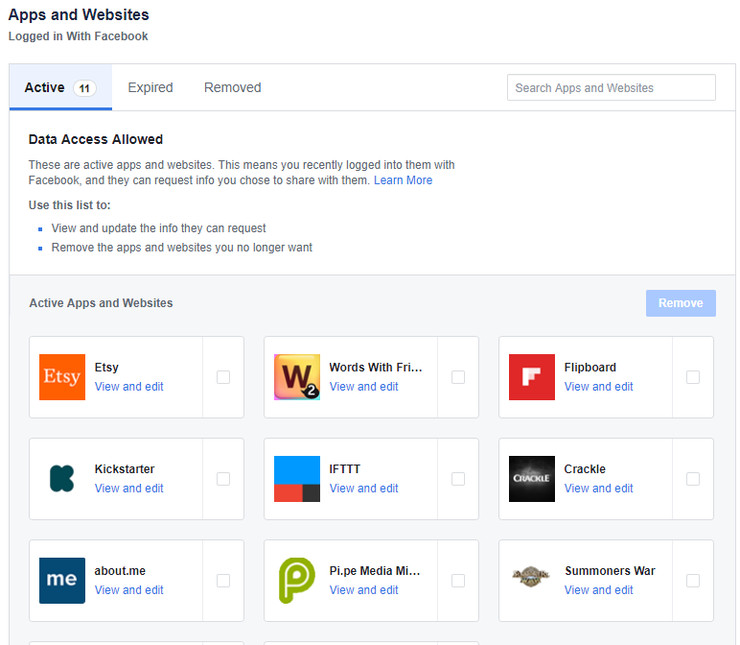Viewport: 740px width, 645px height.
Task: Click the Kickstarter app icon
Action: 62,479
